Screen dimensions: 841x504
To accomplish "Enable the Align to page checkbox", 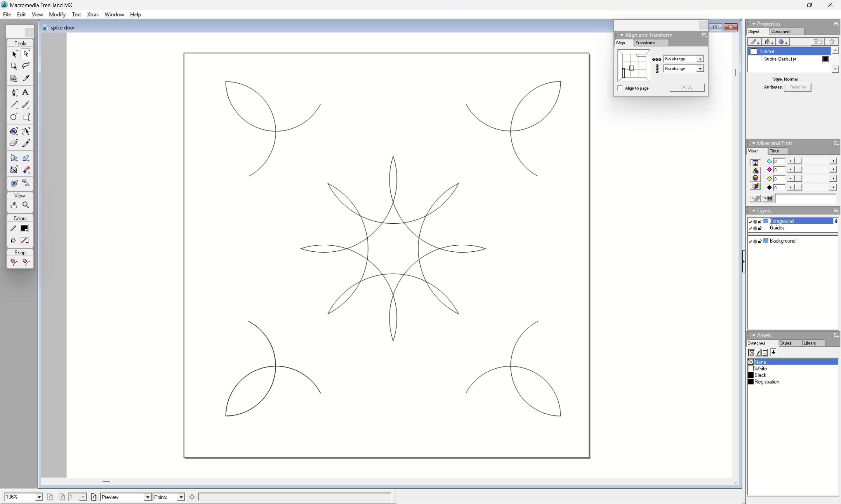I will (x=620, y=88).
